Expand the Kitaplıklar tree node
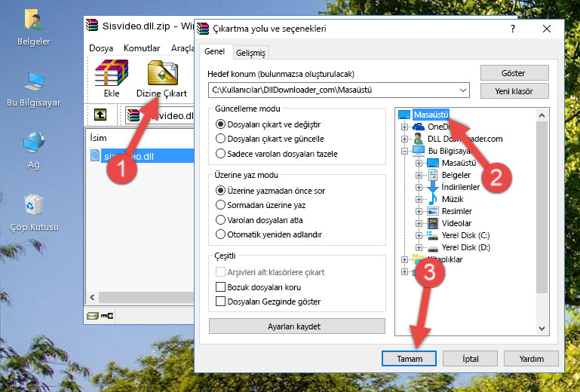The height and width of the screenshot is (392, 580). coord(405,259)
